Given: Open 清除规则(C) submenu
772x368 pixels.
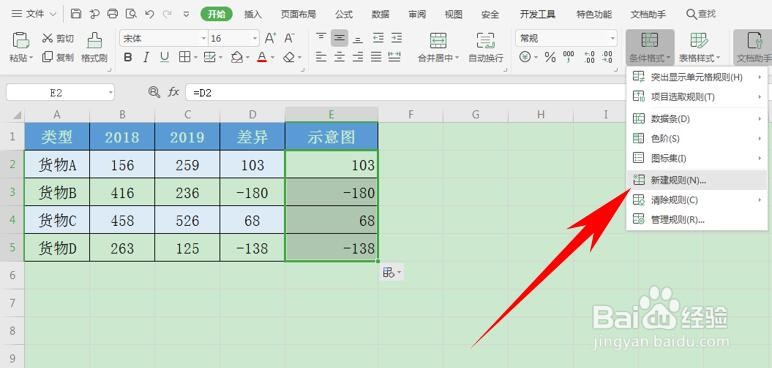Looking at the screenshot, I should pyautogui.click(x=697, y=200).
